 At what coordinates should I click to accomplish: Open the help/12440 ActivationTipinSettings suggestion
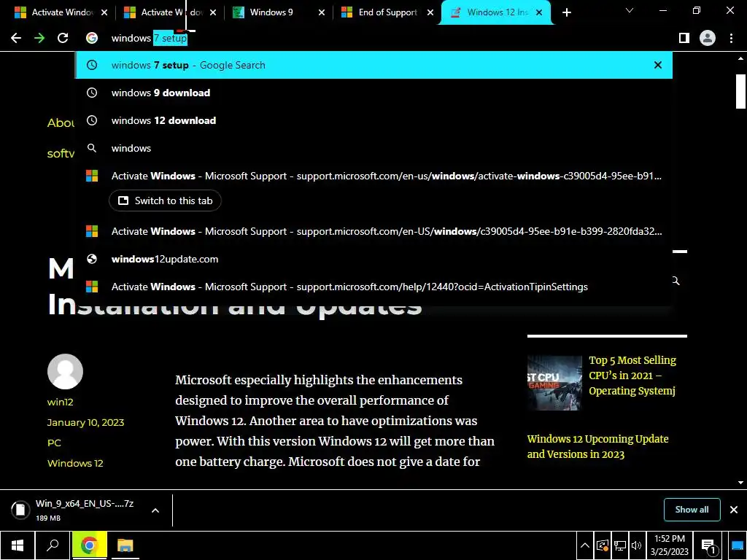coord(374,287)
